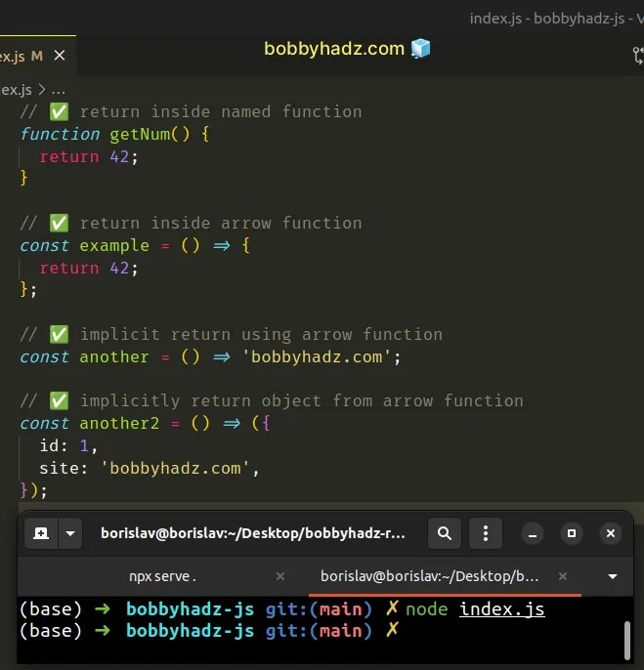Click the 'implicit return using arrow function' comment
The image size is (644, 670).
(x=232, y=335)
